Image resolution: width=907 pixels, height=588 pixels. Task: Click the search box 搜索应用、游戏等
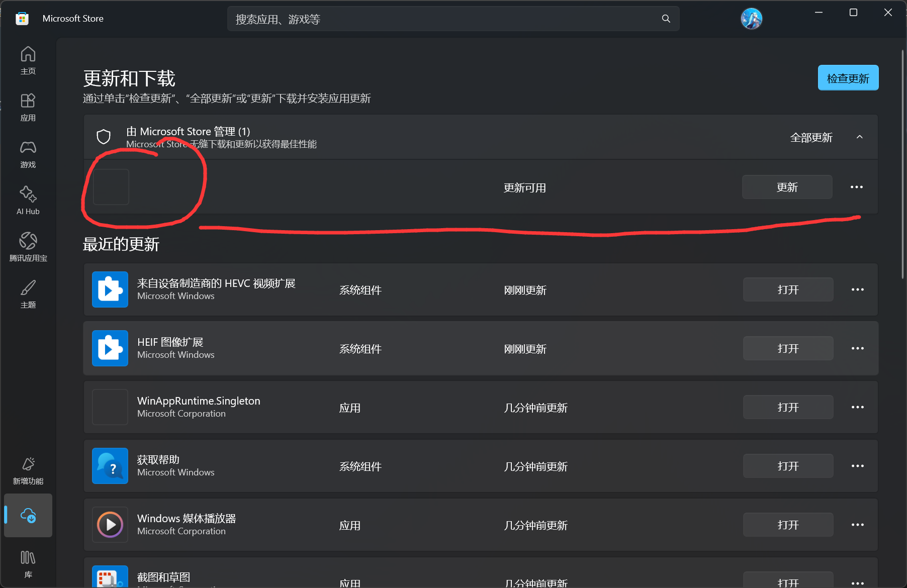click(453, 19)
